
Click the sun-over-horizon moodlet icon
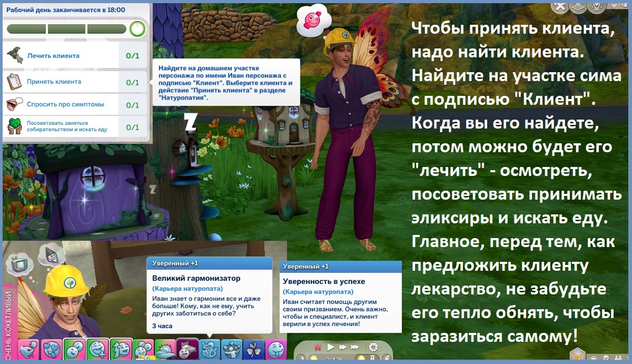coord(164,350)
